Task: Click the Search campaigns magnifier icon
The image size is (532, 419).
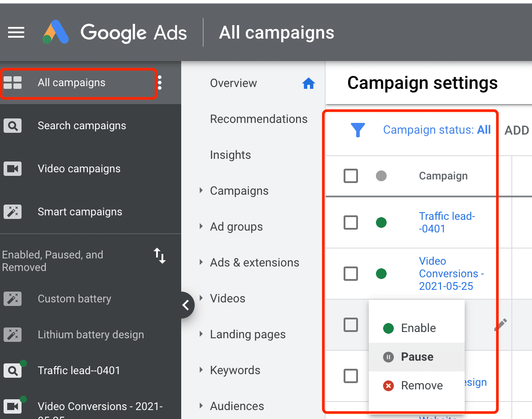Action: 13,126
